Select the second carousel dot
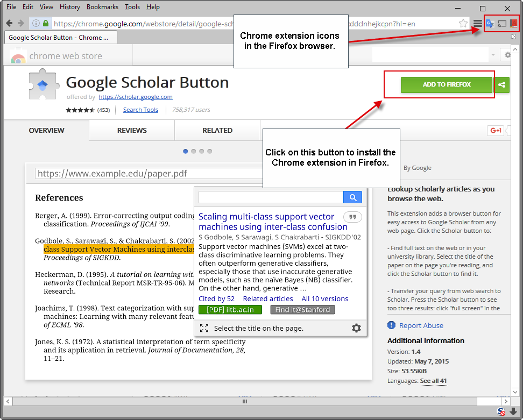Screen dimensions: 523x420 click(194, 151)
